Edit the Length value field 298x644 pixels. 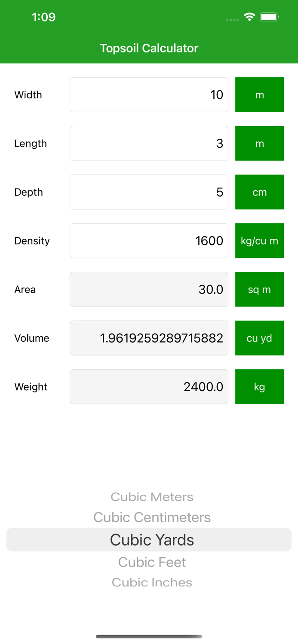(x=149, y=143)
